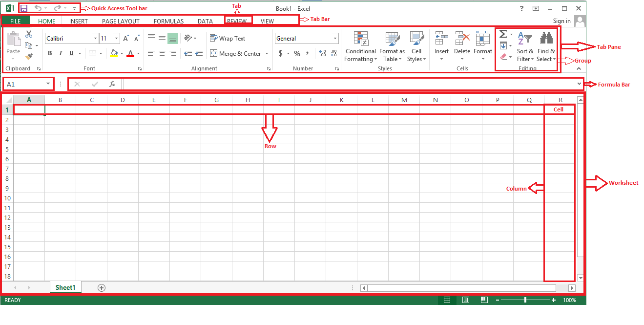
Task: Click the Sign in link
Action: pyautogui.click(x=561, y=21)
